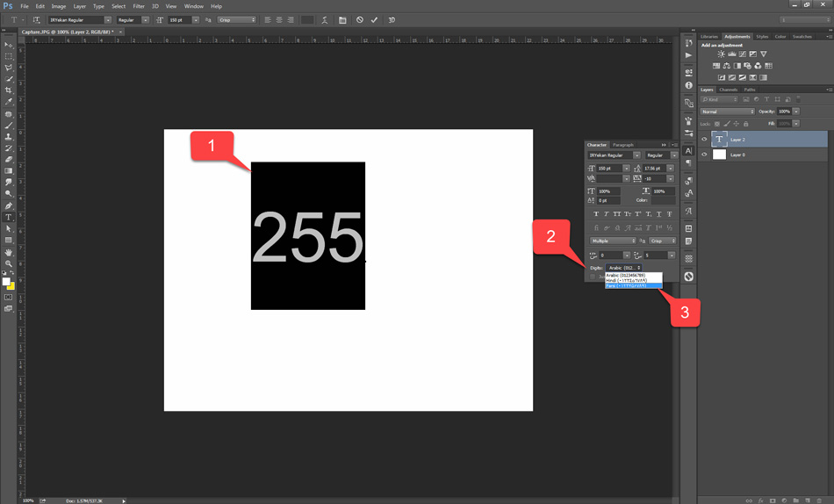
Task: Apply Faux Bold in the Character panel
Action: tap(596, 214)
